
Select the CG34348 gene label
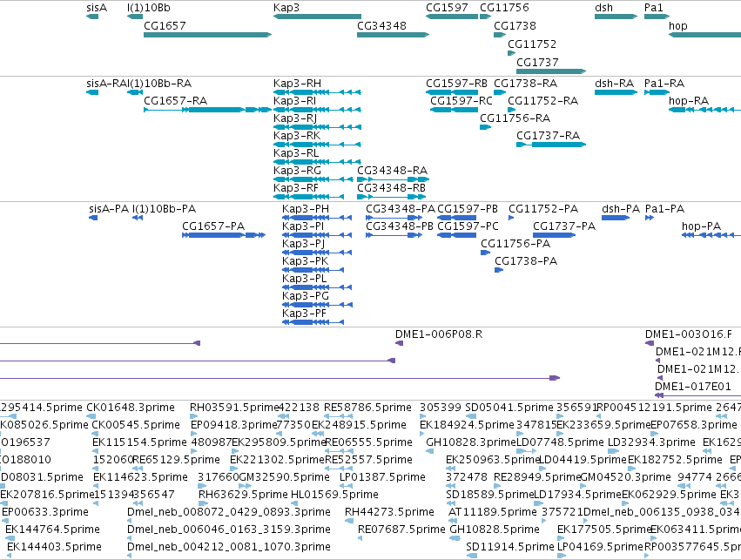pos(381,25)
